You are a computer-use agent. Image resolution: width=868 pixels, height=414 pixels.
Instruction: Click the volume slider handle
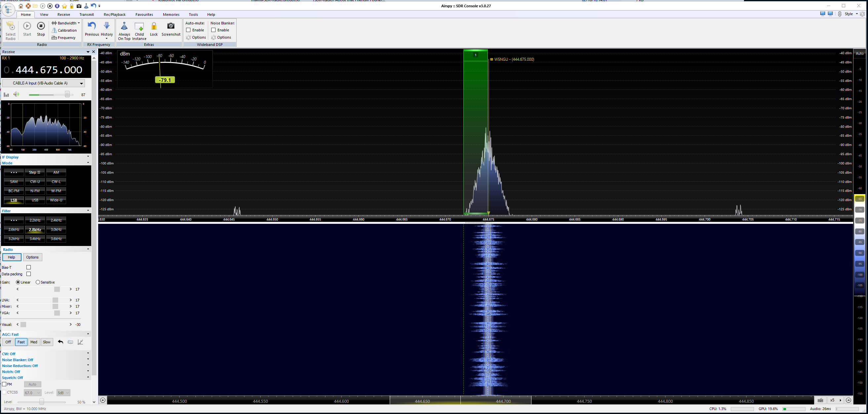67,94
